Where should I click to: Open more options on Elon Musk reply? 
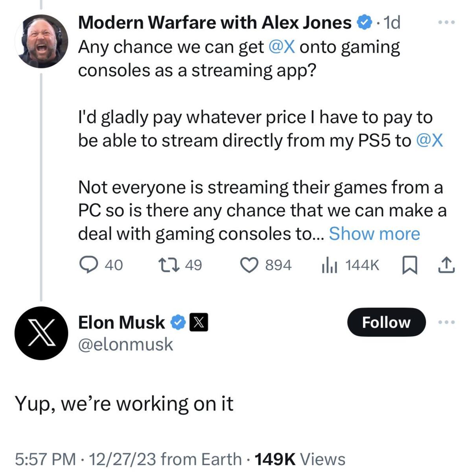pos(447,322)
